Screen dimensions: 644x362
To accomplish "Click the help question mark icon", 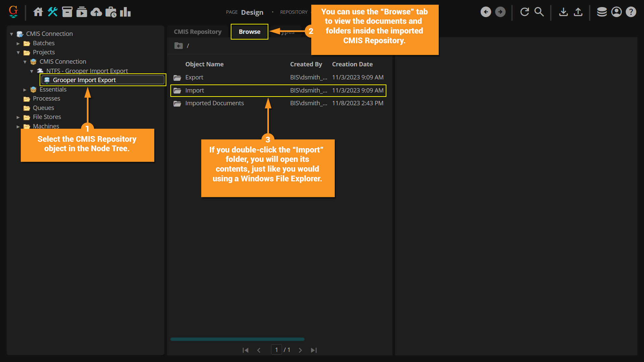I will pyautogui.click(x=631, y=12).
